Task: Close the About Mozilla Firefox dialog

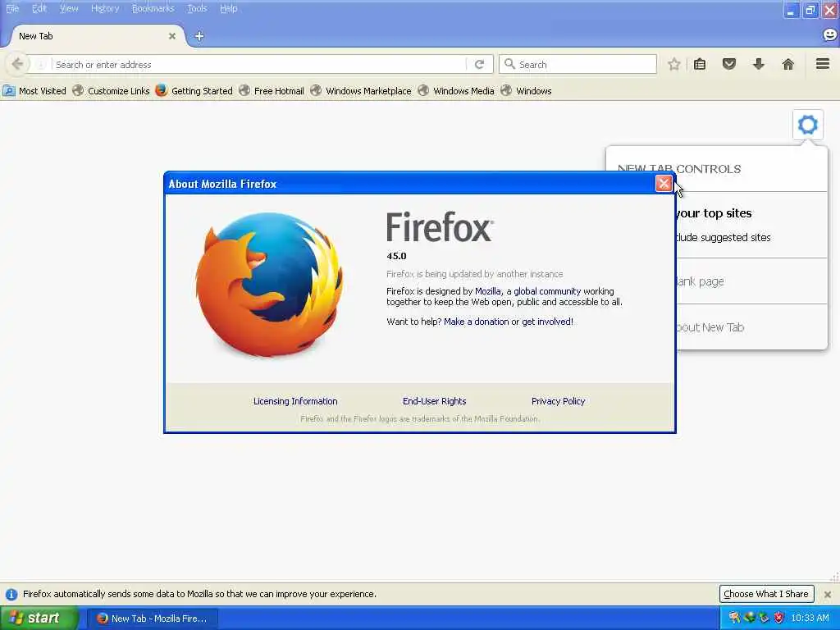Action: coord(664,184)
